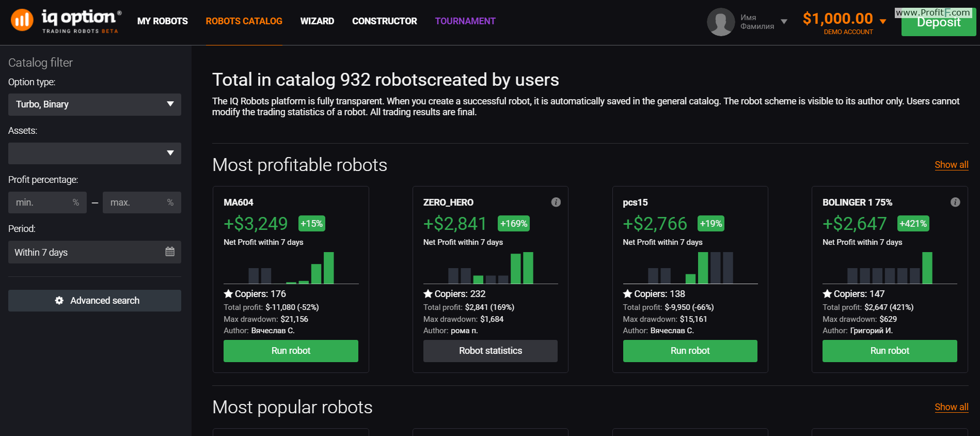Click Total profit $-9,950 (-66%) text

click(x=669, y=307)
